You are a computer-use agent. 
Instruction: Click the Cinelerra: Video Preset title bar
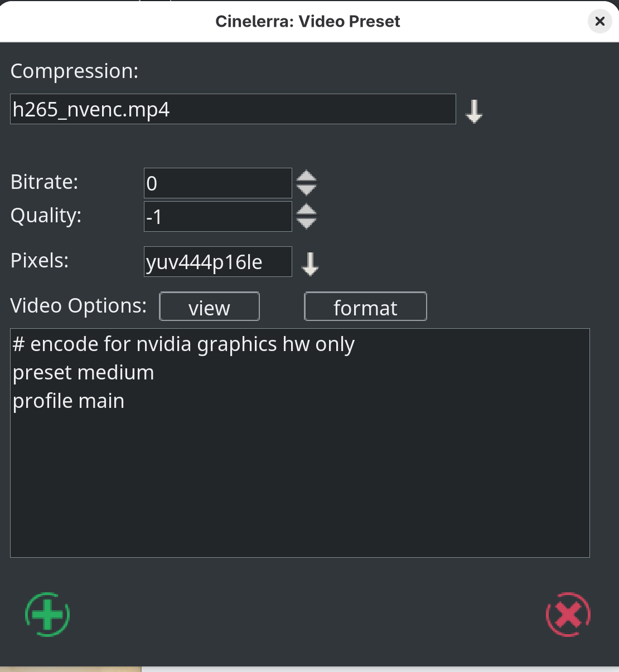[x=308, y=21]
